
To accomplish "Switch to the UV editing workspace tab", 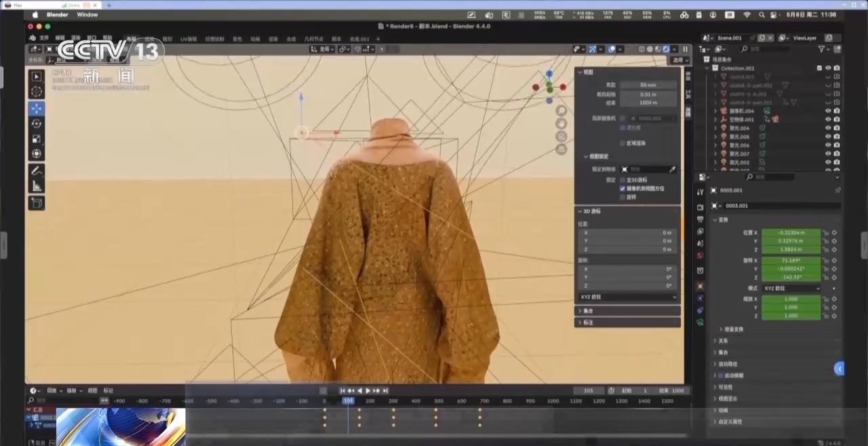I will 188,39.
